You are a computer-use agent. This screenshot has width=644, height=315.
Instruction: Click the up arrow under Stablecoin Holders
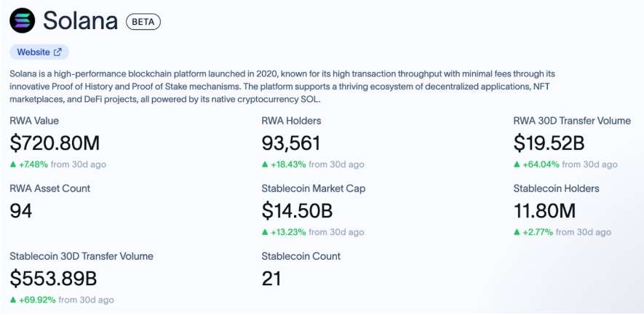pyautogui.click(x=517, y=232)
